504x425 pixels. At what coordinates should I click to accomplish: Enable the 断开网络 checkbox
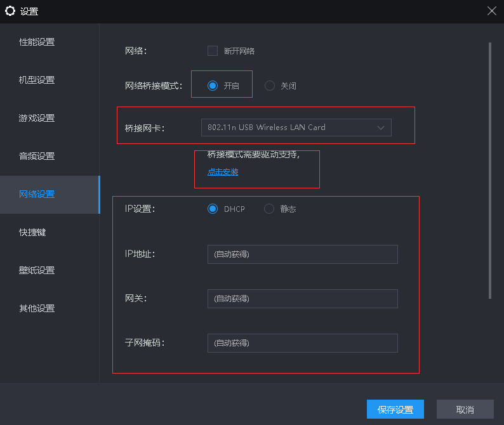213,51
